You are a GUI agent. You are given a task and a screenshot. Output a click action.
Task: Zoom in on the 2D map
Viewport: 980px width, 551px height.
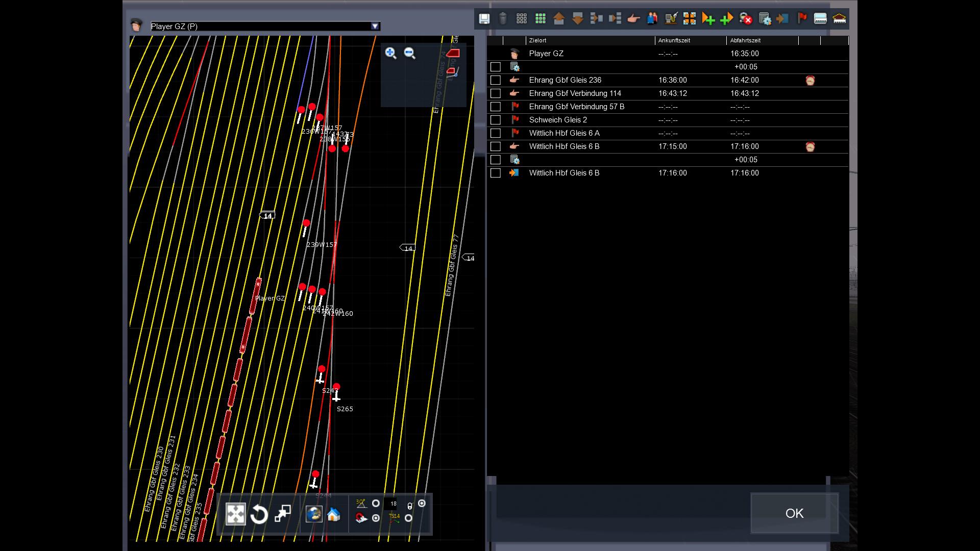click(391, 53)
